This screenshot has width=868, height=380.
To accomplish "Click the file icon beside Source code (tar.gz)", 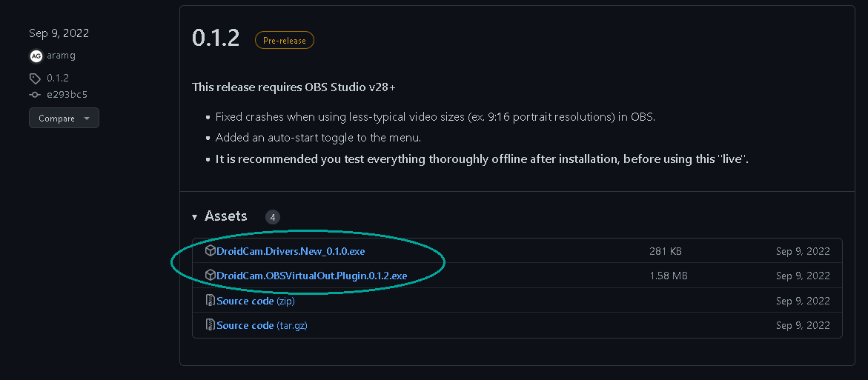I will [x=211, y=325].
